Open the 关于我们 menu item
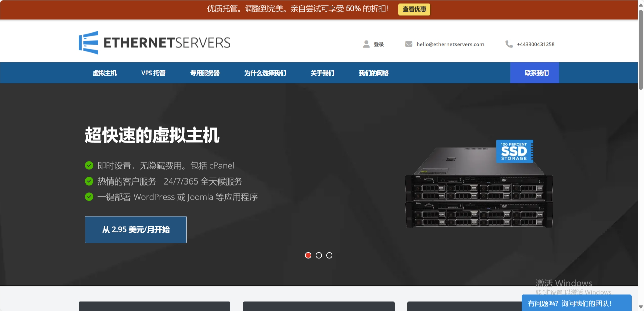644x311 pixels. 322,73
